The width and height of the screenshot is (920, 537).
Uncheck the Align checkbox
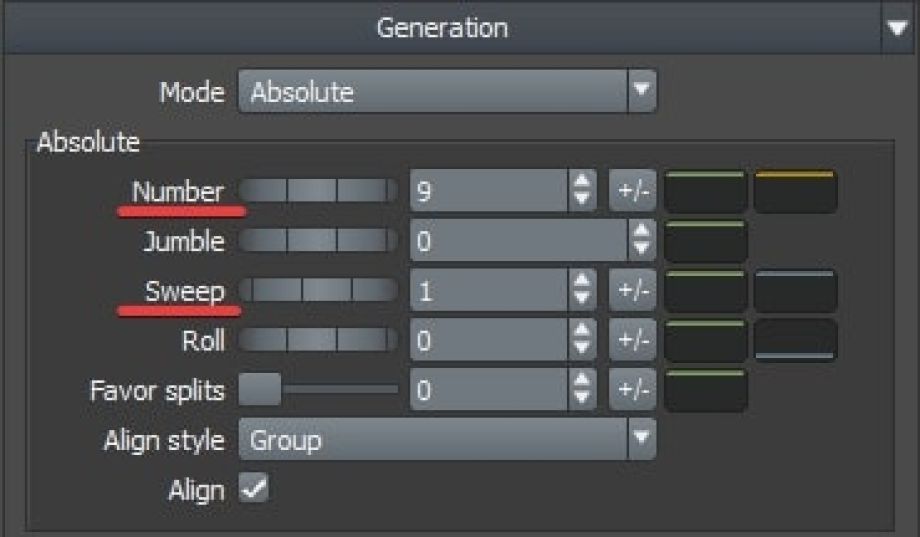click(x=254, y=489)
